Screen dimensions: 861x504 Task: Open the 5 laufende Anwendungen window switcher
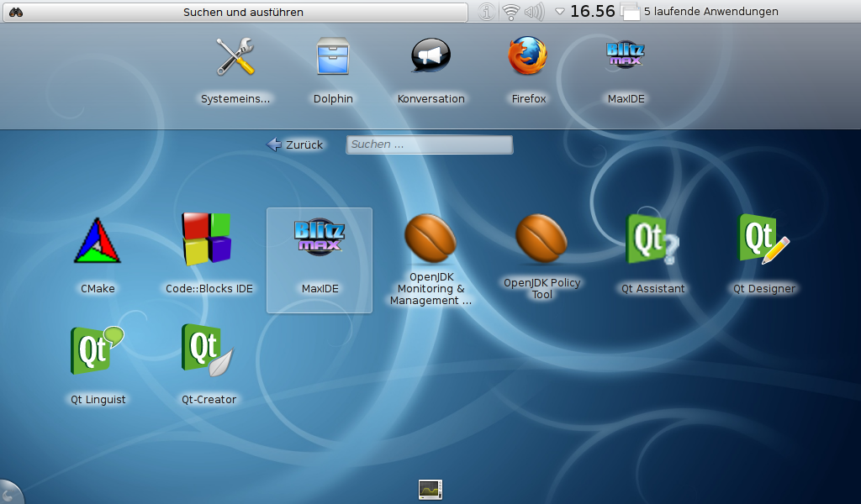pos(710,12)
